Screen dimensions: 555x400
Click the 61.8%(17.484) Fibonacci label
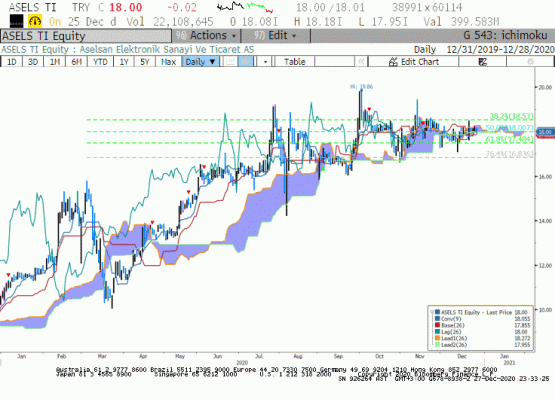pos(509,139)
